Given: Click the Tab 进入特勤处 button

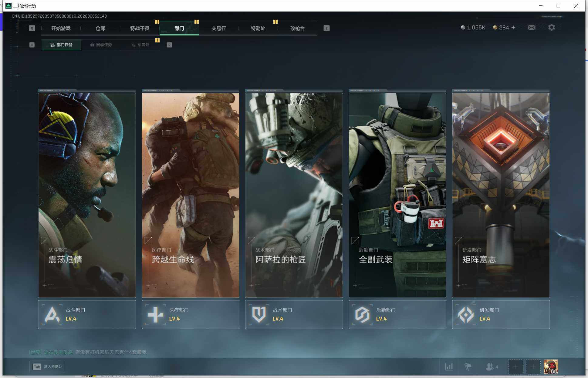Looking at the screenshot, I should click(x=47, y=367).
